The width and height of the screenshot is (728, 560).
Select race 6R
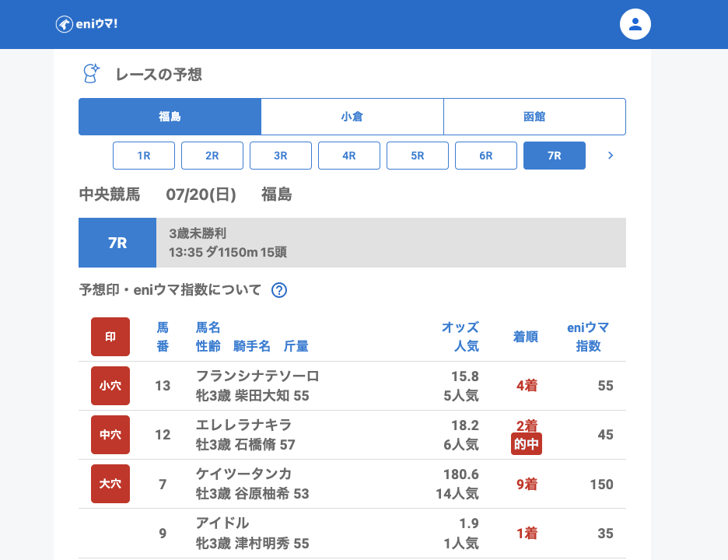(x=486, y=156)
